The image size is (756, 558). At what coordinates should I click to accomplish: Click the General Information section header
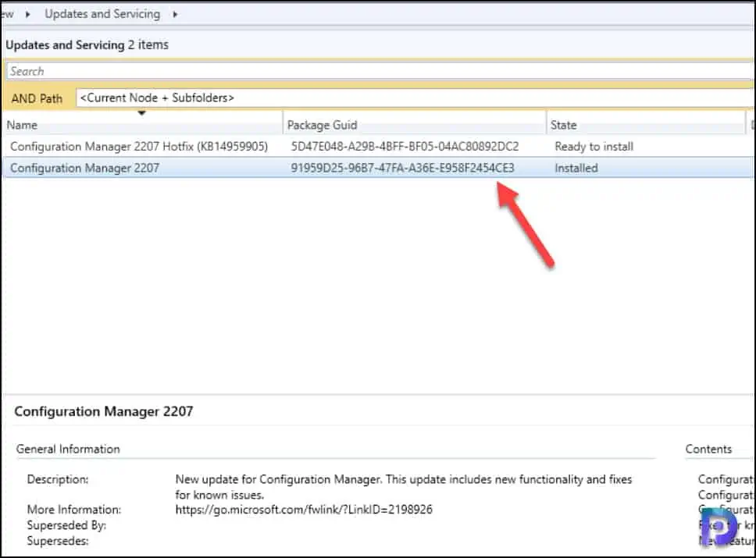(x=68, y=449)
